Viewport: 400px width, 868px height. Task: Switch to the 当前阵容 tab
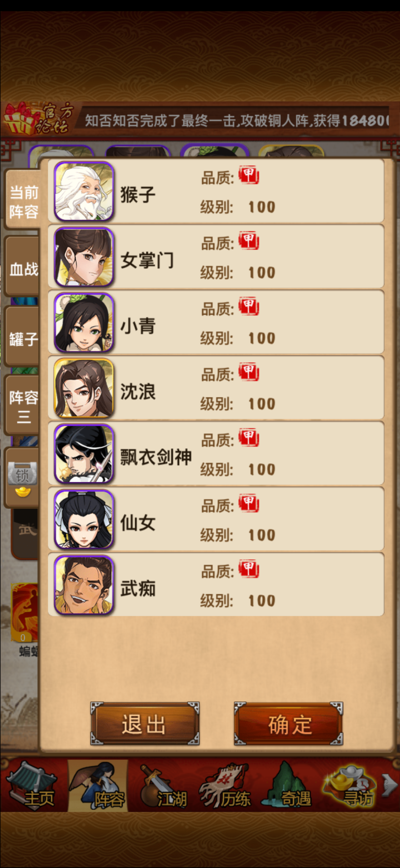[x=23, y=200]
